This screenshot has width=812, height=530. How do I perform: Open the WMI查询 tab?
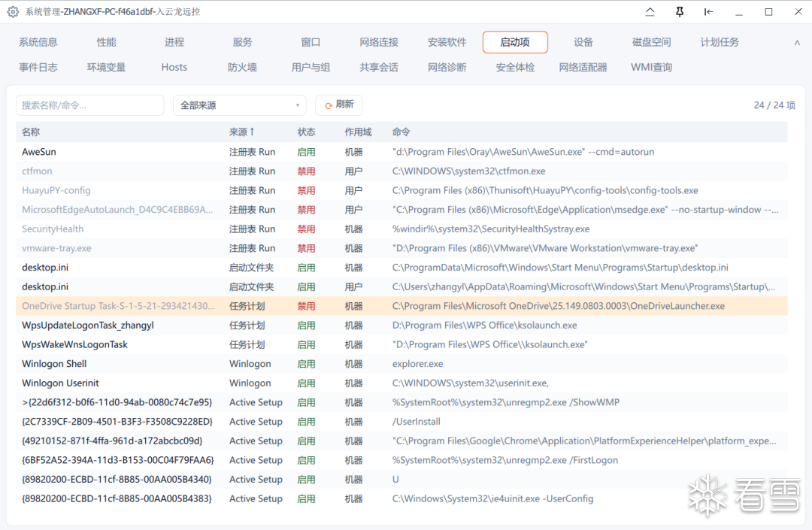tap(651, 68)
